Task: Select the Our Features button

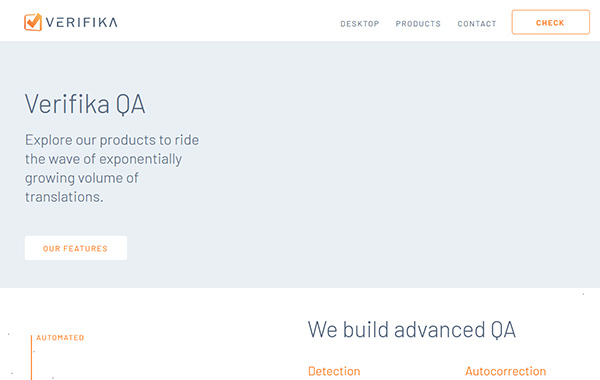Action: click(x=76, y=248)
